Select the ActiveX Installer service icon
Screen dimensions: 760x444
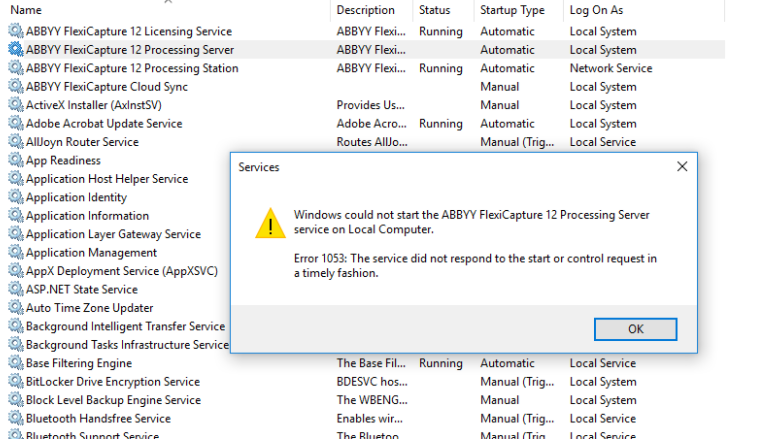[x=16, y=105]
